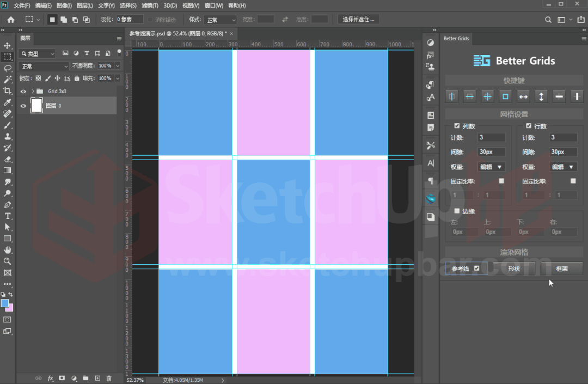
Task: Click the 羽化 feather input field
Action: click(130, 20)
